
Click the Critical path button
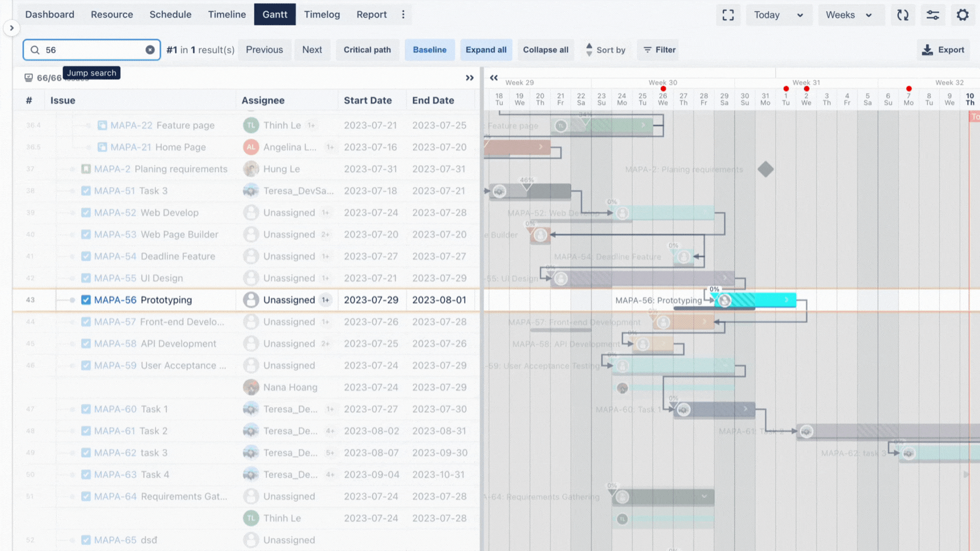coord(367,50)
